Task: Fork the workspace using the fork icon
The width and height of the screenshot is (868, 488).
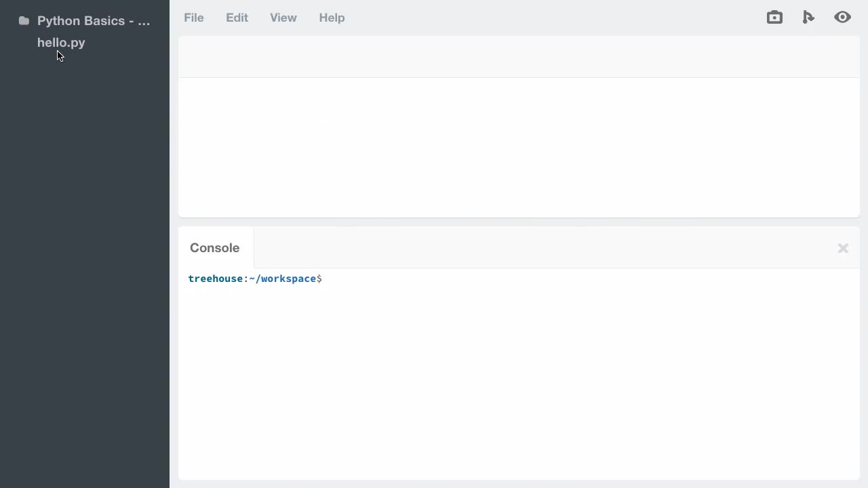Action: pyautogui.click(x=808, y=17)
